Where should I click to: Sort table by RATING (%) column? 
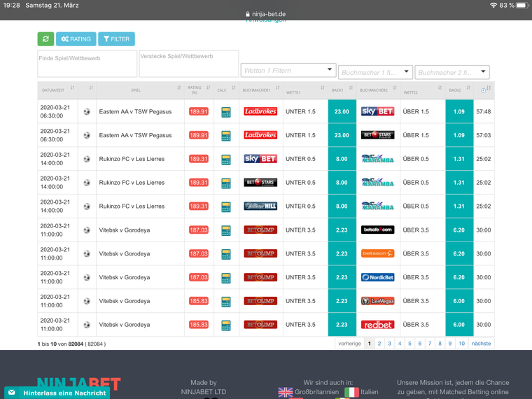[199, 90]
